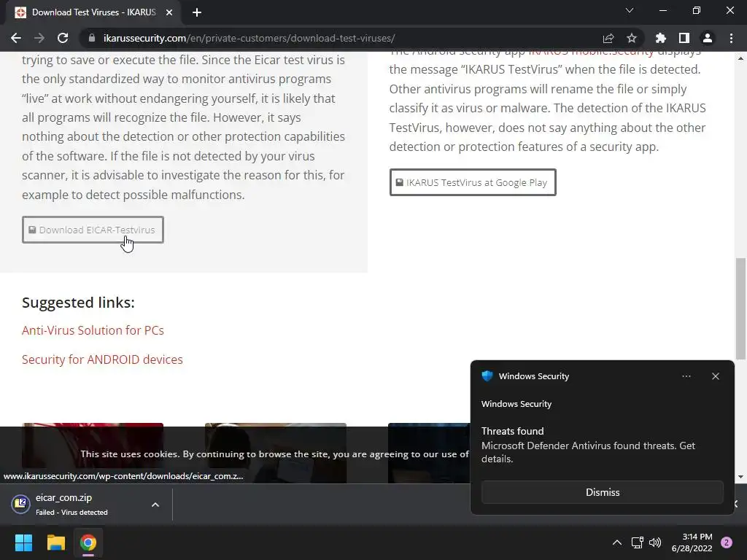
Task: Close the Windows Security toast
Action: coord(715,376)
